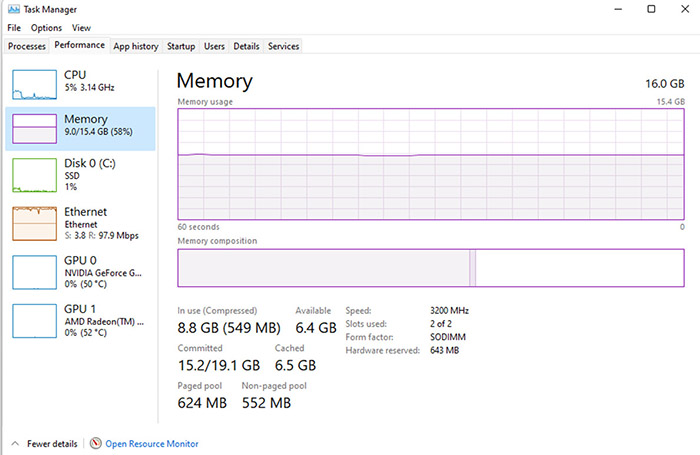Click the Memory composition bar
Viewport: 700px width, 455px height.
pyautogui.click(x=431, y=268)
